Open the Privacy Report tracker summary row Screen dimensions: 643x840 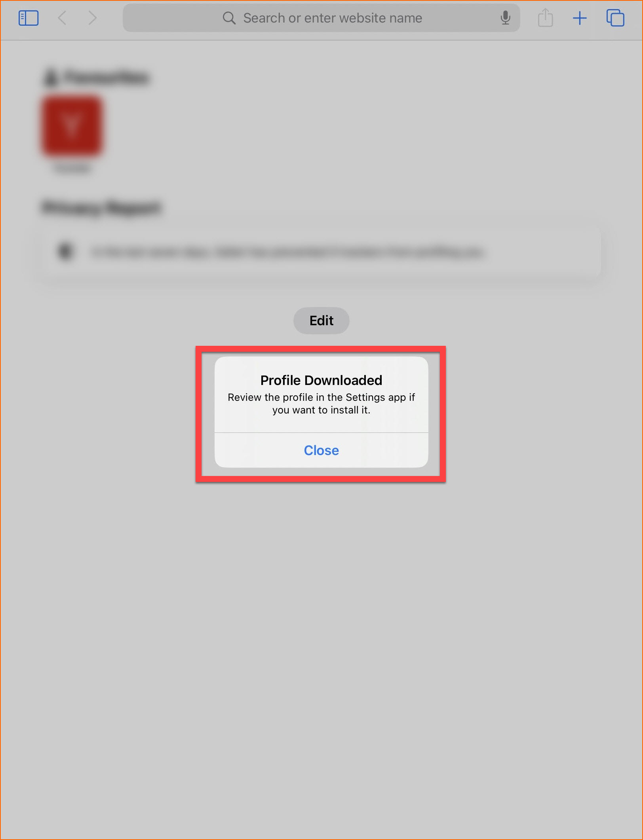point(321,252)
